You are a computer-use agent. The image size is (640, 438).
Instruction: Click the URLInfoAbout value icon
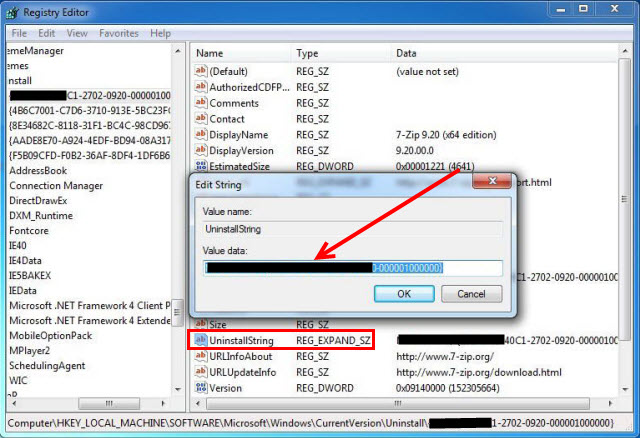[x=199, y=356]
